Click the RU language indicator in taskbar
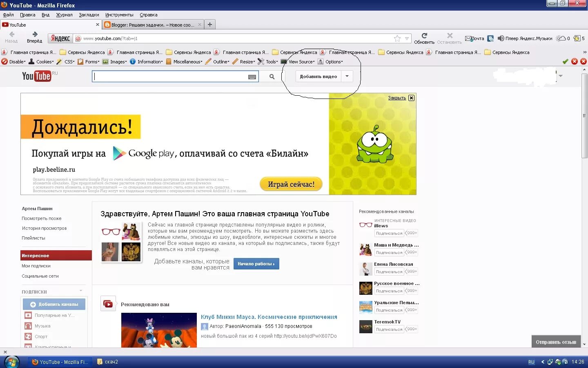 click(531, 362)
